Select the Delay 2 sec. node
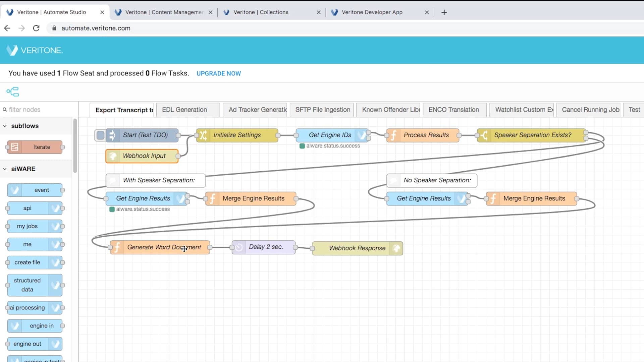The image size is (644, 362). click(264, 247)
